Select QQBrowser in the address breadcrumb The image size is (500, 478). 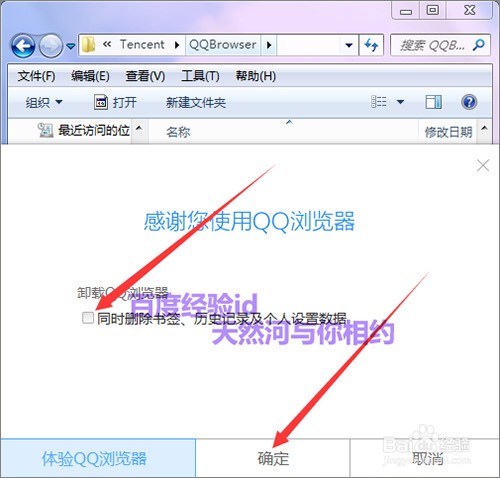[x=222, y=44]
